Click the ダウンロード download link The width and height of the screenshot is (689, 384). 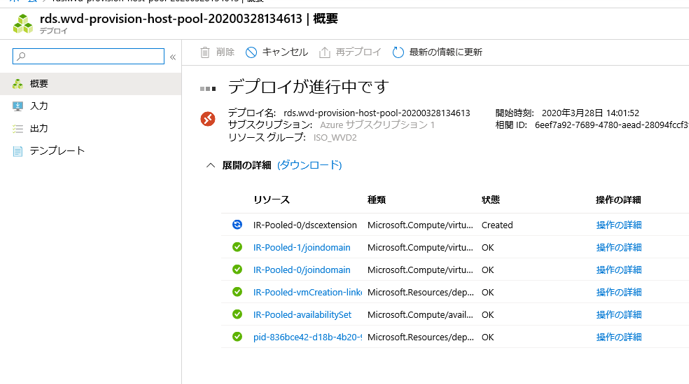click(x=309, y=165)
